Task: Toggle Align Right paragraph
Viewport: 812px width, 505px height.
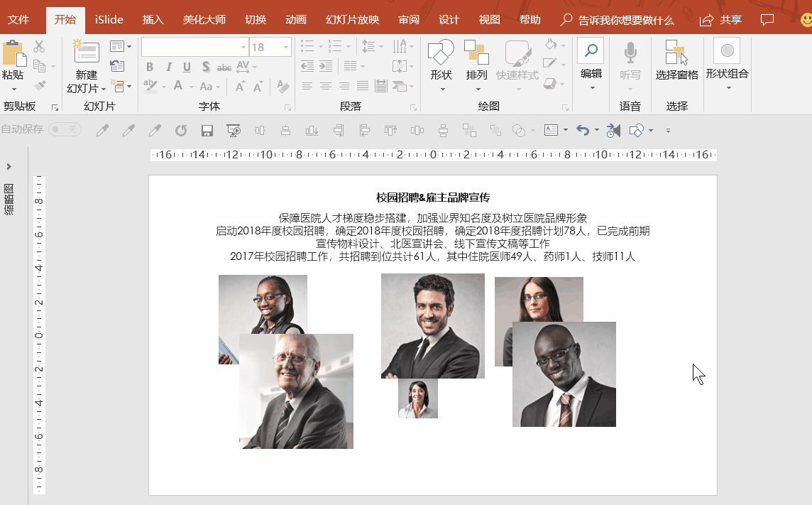Action: click(344, 86)
